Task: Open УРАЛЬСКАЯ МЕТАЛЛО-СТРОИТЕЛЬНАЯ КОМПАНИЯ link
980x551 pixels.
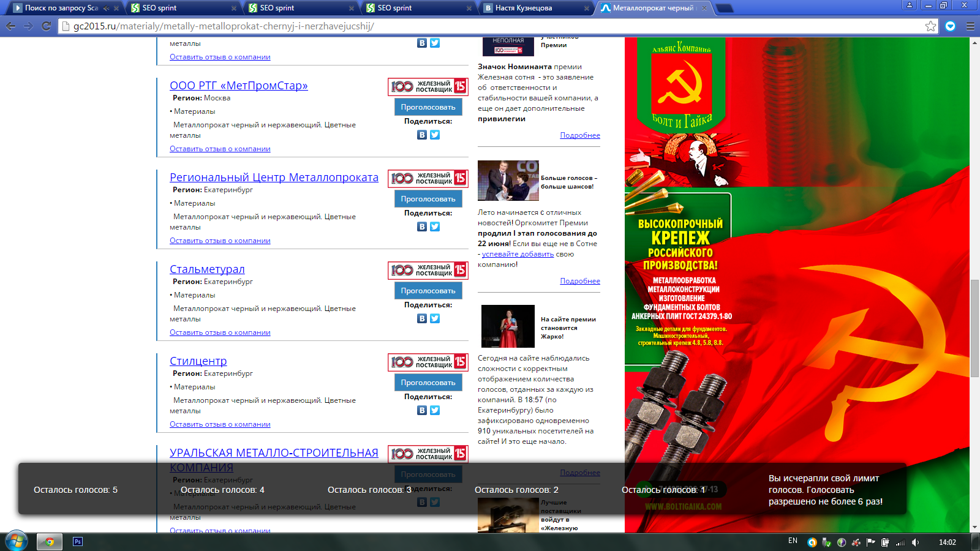Action: 274,460
